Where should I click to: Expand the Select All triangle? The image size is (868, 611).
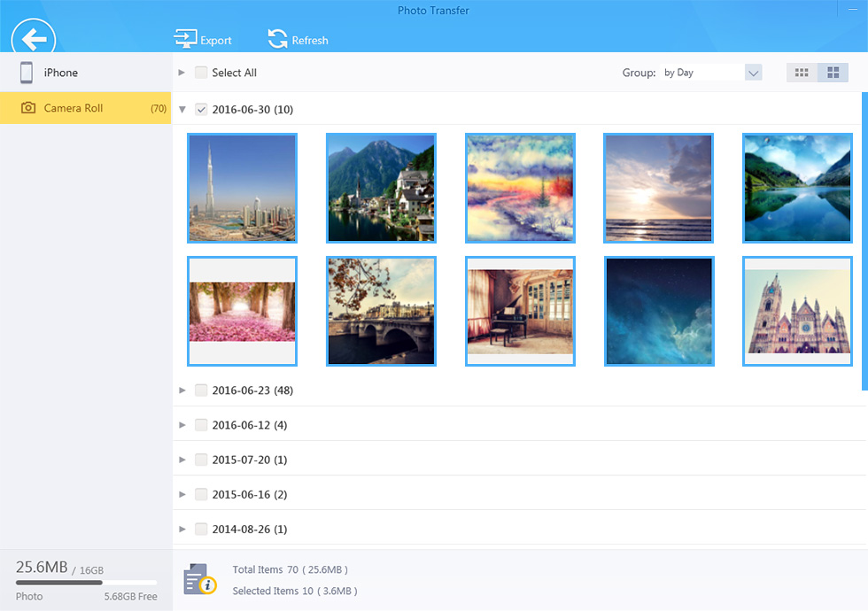(x=182, y=73)
